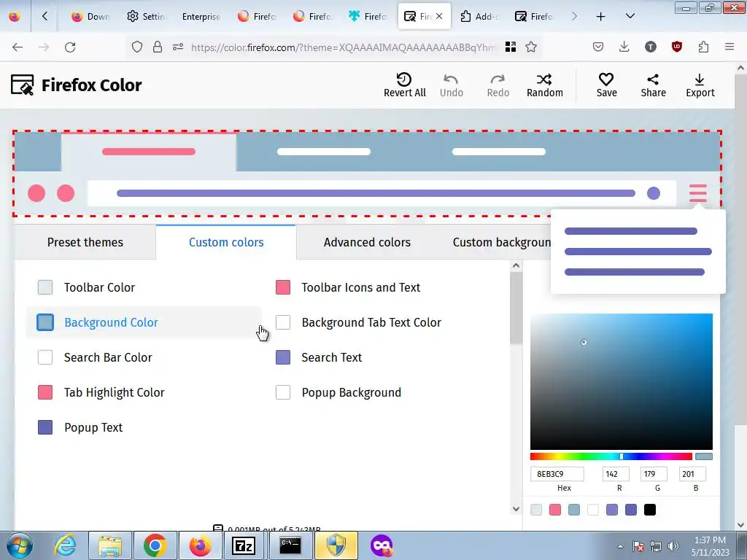
Task: Export the theme
Action: (x=700, y=85)
